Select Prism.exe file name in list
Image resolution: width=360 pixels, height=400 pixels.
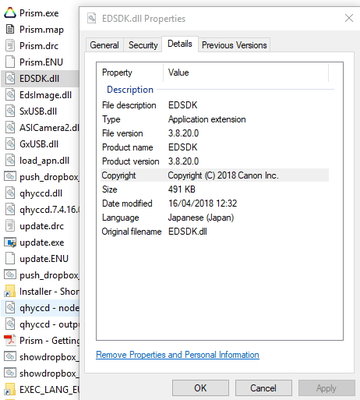click(x=39, y=13)
